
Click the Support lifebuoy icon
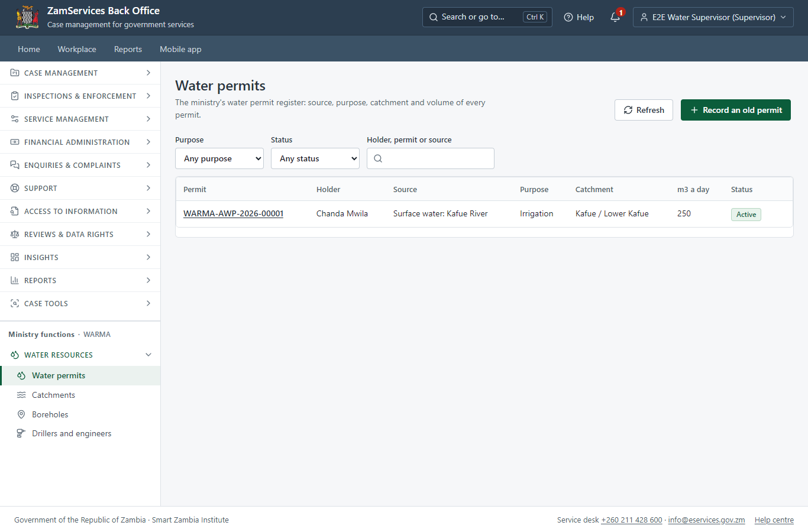coord(15,188)
